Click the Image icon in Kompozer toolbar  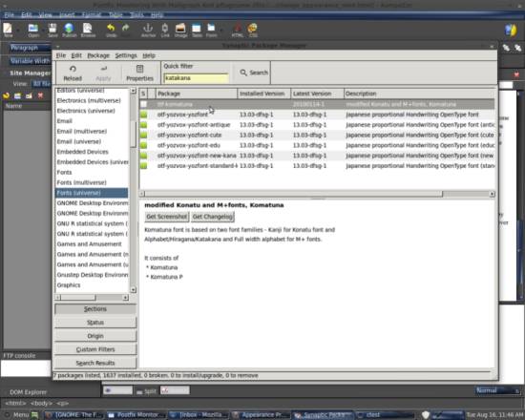tap(180, 30)
